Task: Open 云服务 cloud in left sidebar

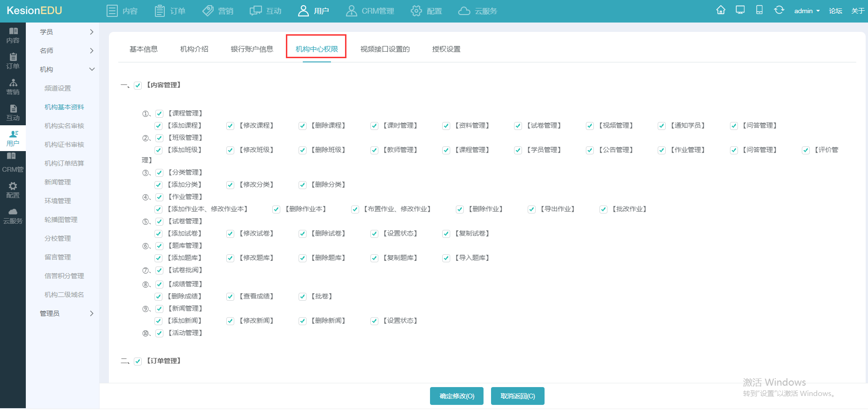Action: click(13, 216)
